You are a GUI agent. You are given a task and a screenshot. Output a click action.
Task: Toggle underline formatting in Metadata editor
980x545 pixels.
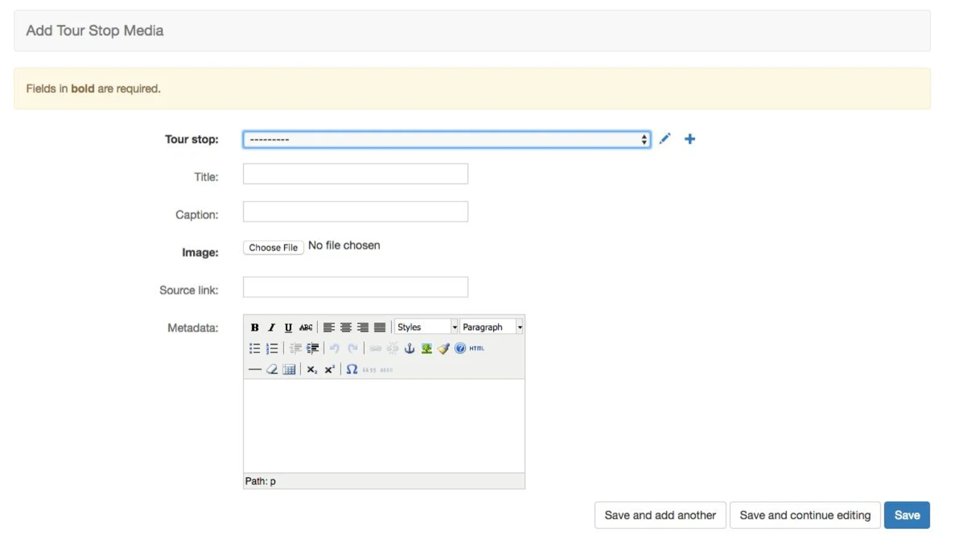click(x=288, y=328)
